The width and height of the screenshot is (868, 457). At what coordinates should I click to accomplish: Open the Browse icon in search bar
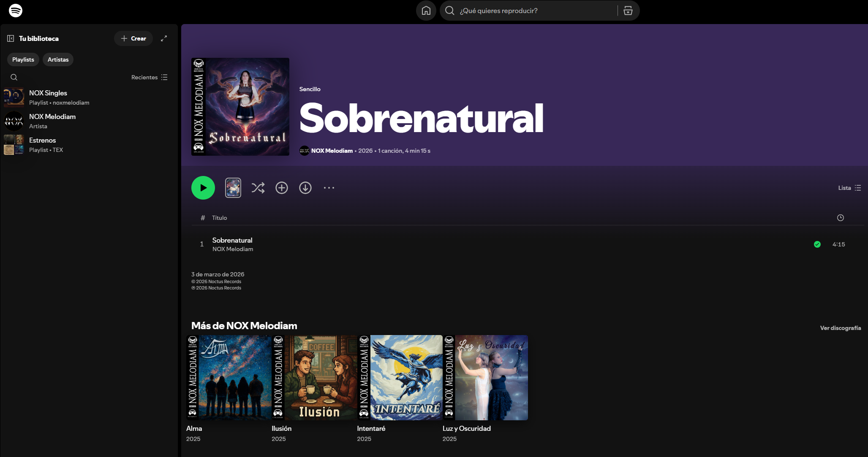[x=628, y=11]
